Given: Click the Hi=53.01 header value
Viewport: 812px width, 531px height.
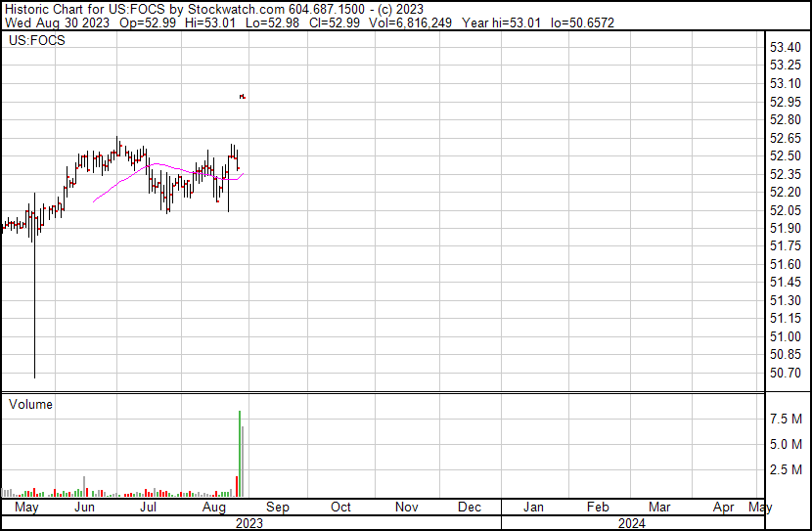Looking at the screenshot, I should tap(210, 22).
